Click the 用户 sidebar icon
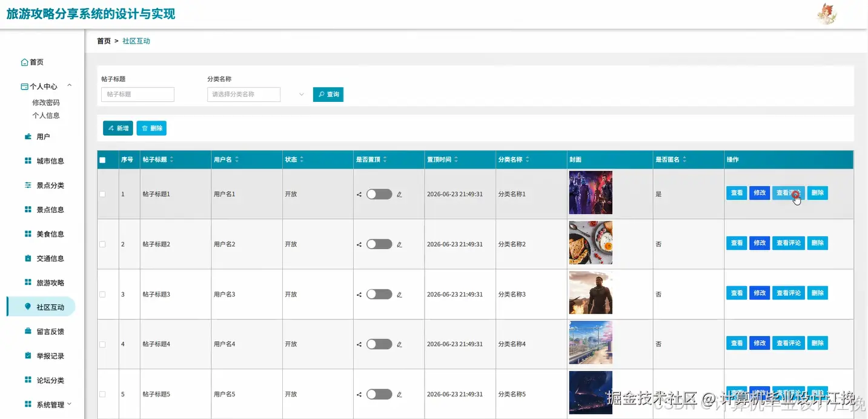Image resolution: width=868 pixels, height=419 pixels. (28, 136)
